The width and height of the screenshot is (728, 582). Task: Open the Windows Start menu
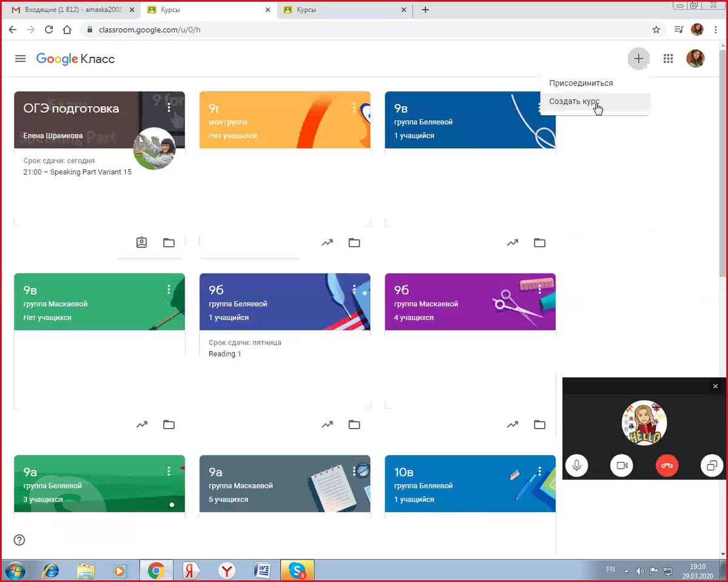pos(15,570)
